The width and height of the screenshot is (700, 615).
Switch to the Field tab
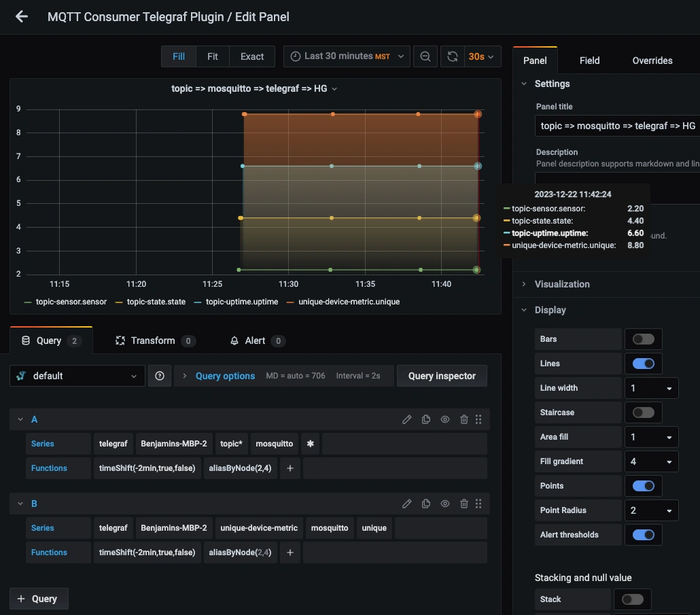(589, 60)
